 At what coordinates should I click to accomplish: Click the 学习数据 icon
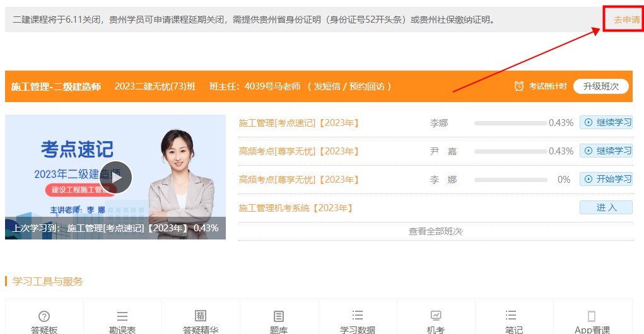[358, 316]
